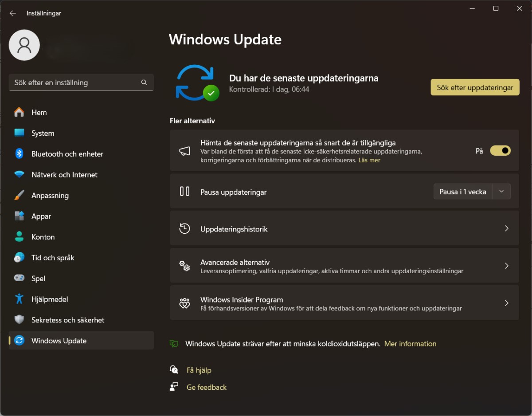The width and height of the screenshot is (532, 416).
Task: Click the Ge feedback link
Action: point(207,387)
